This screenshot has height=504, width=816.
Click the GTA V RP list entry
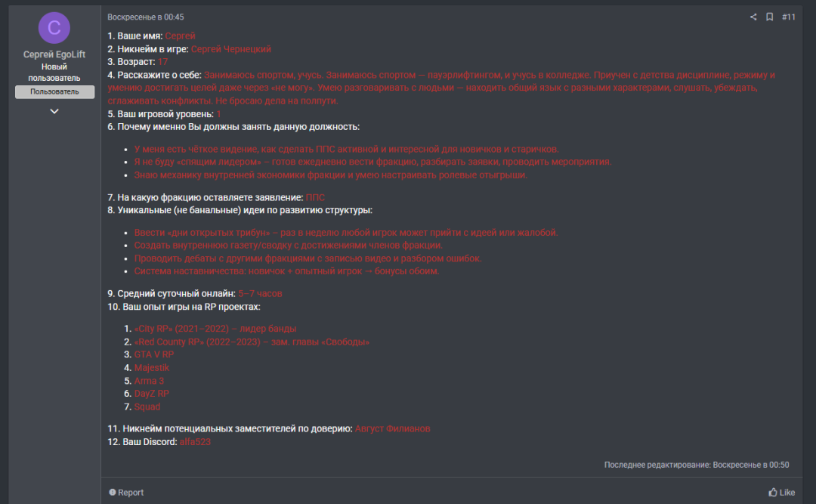pos(154,354)
